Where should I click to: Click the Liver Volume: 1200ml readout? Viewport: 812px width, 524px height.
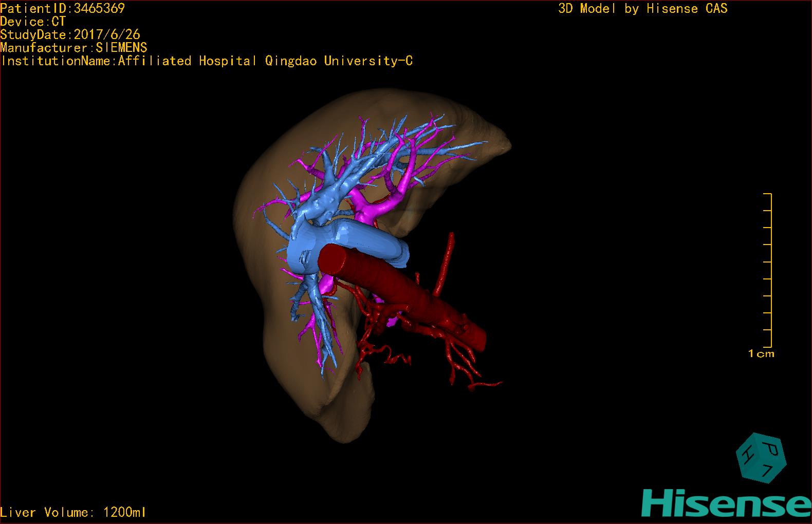(73, 512)
